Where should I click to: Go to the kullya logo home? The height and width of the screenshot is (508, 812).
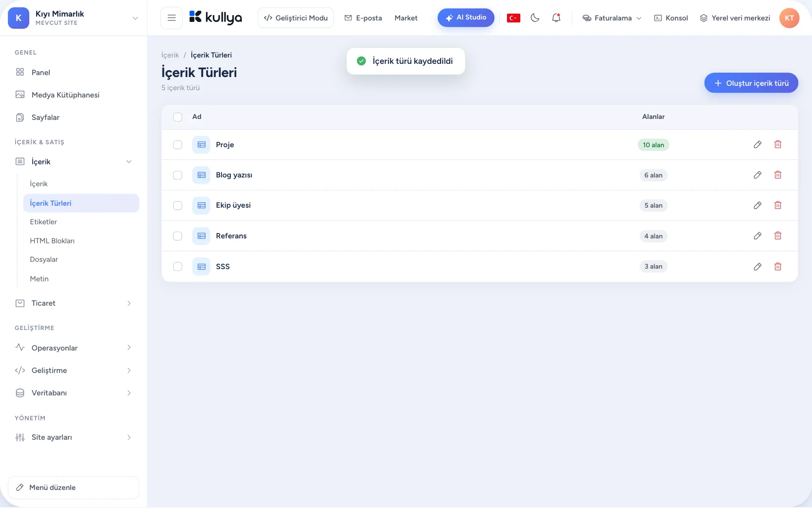216,18
